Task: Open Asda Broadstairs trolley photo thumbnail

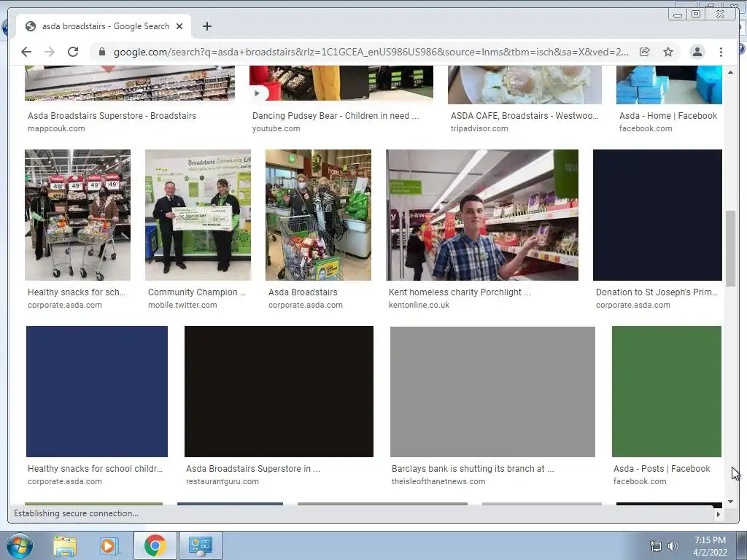Action: pyautogui.click(x=318, y=215)
